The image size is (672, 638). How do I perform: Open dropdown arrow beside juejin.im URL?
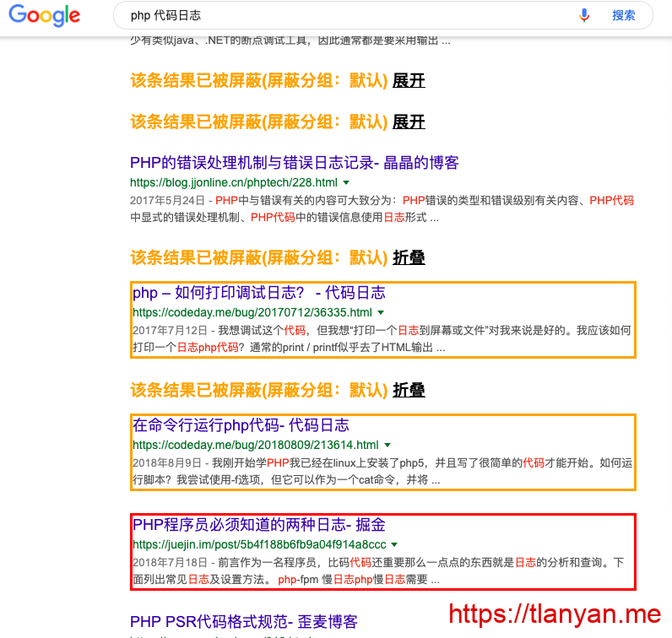coord(394,544)
